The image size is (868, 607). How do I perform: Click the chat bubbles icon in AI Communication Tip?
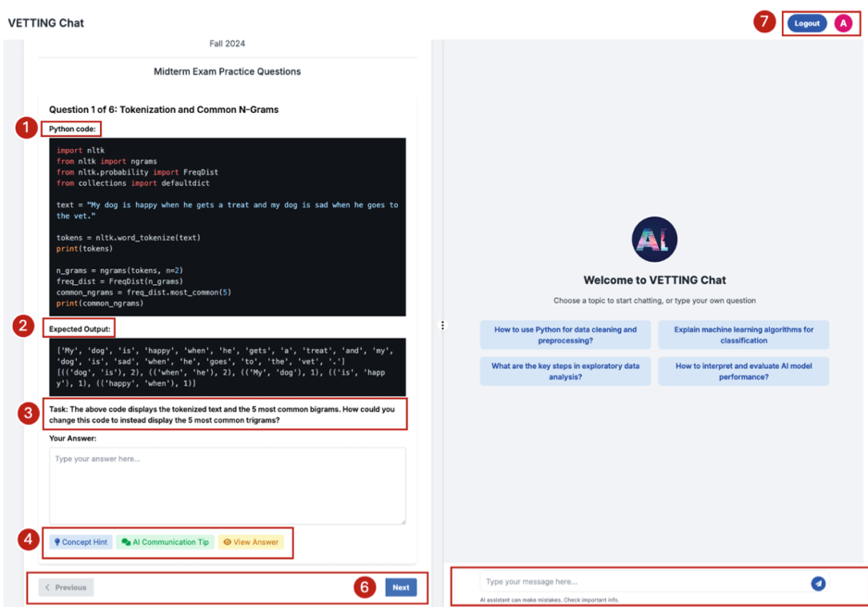pyautogui.click(x=126, y=541)
